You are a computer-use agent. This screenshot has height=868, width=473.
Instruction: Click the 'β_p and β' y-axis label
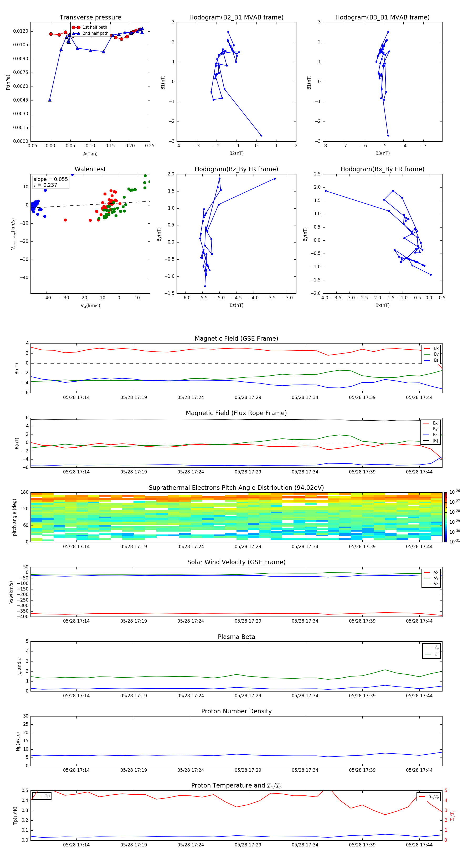click(x=19, y=666)
